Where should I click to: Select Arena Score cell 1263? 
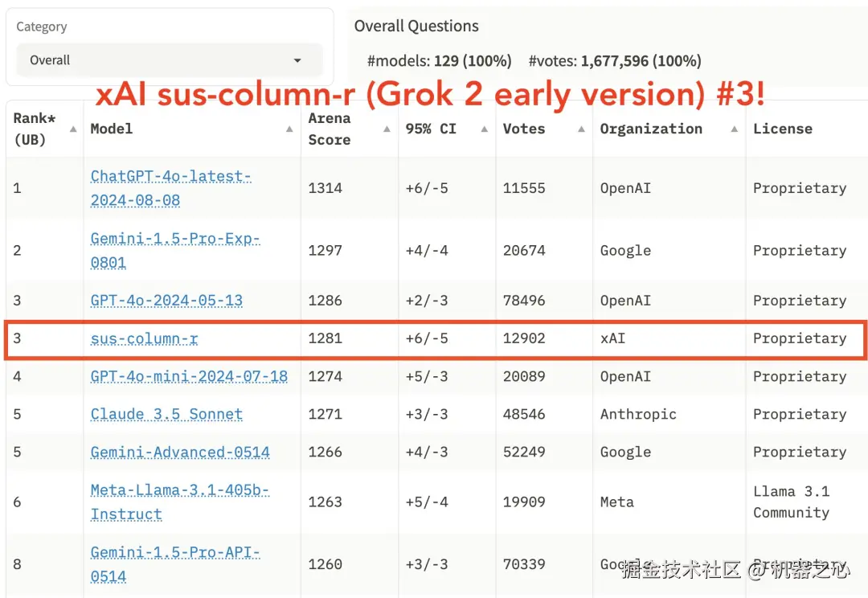click(x=325, y=502)
